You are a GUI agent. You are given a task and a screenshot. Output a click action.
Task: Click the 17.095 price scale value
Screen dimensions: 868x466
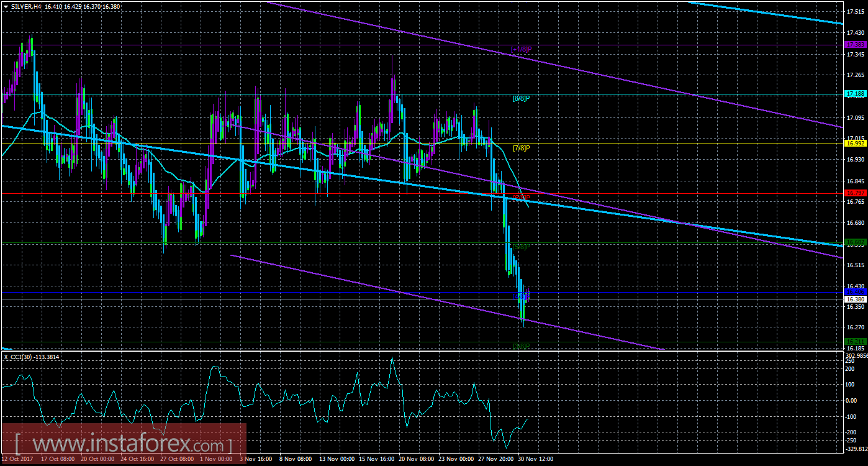[856, 118]
